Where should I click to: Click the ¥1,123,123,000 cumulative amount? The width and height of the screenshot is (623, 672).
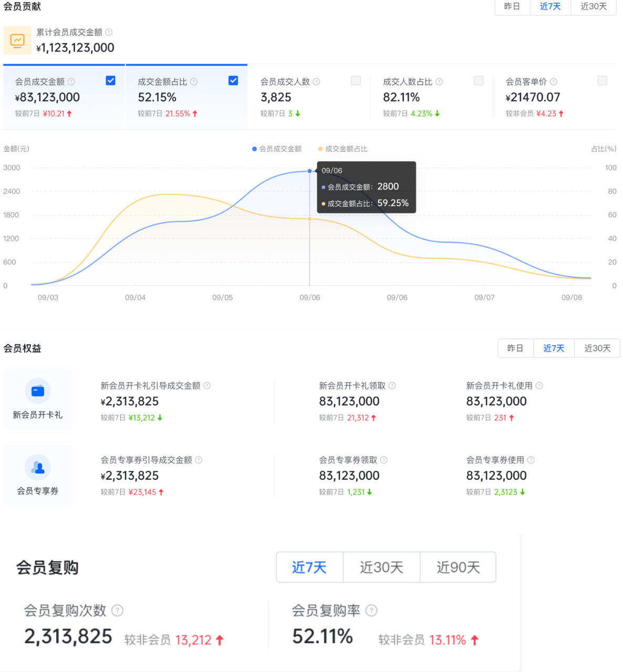(75, 48)
